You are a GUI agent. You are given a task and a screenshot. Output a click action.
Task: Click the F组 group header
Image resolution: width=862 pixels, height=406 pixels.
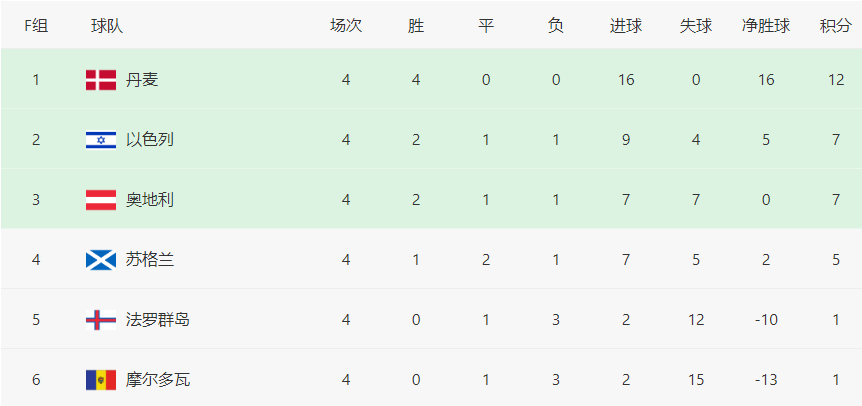coord(36,26)
